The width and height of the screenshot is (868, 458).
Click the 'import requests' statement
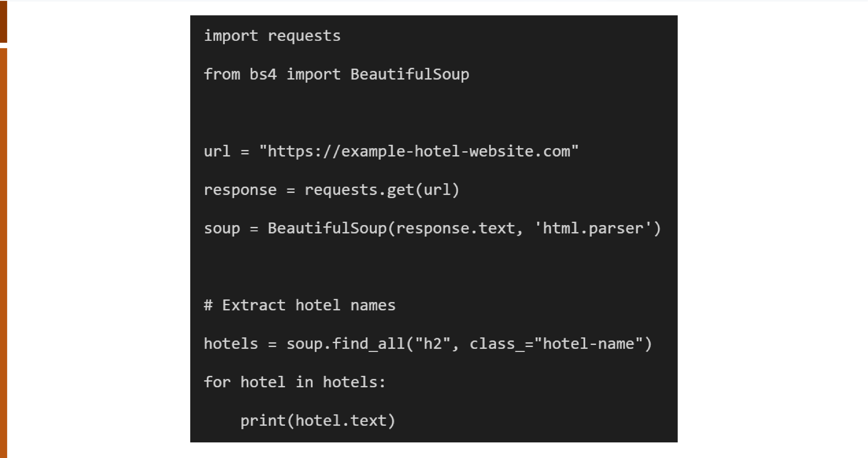tap(272, 35)
